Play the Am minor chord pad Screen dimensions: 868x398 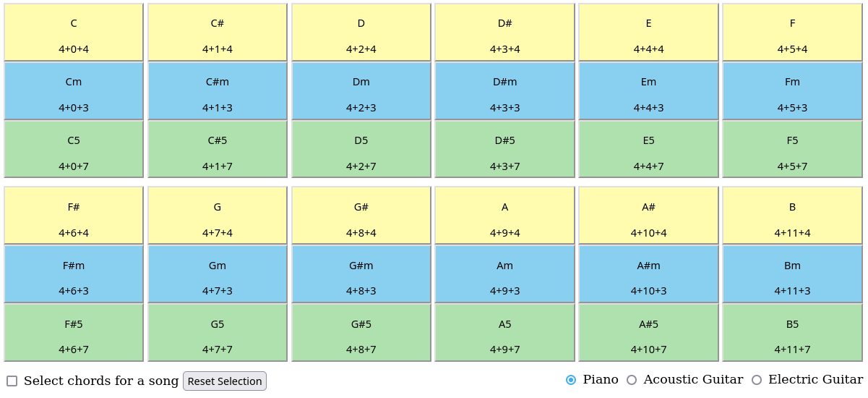[504, 275]
